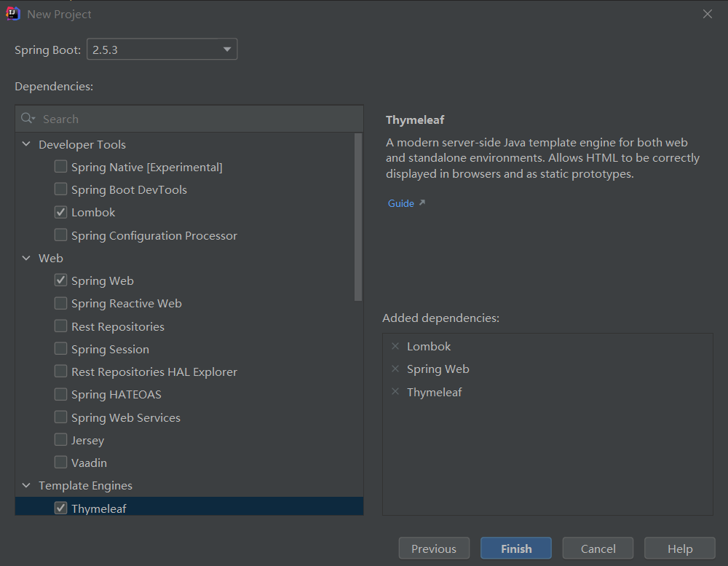This screenshot has width=728, height=566.
Task: Close the New Project dialog
Action: click(707, 14)
